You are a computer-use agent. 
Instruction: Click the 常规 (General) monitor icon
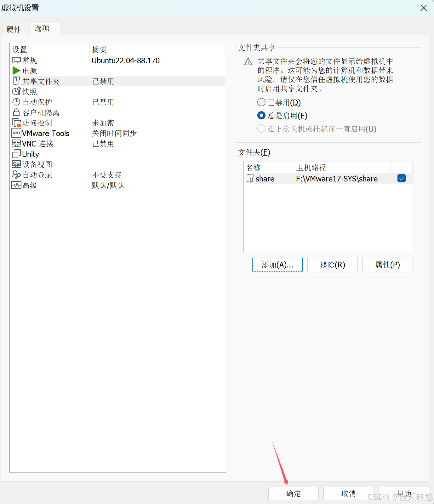point(16,60)
